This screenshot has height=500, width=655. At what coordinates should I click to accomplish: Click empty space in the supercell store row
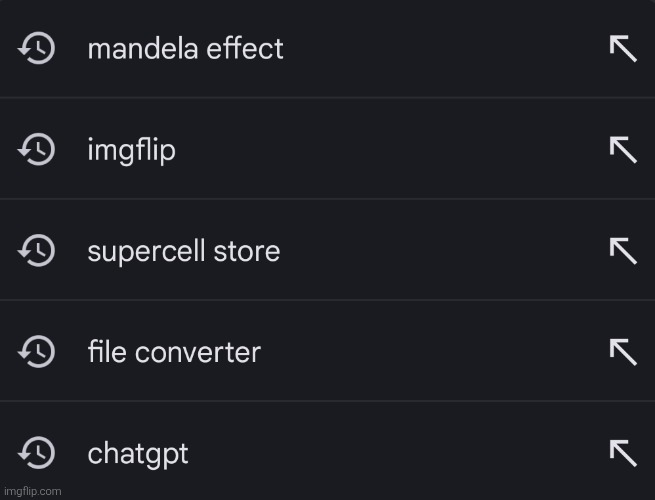[440, 250]
